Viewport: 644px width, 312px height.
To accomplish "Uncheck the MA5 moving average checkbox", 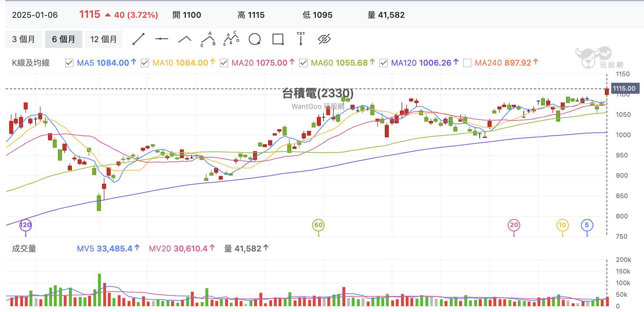I will 69,63.
